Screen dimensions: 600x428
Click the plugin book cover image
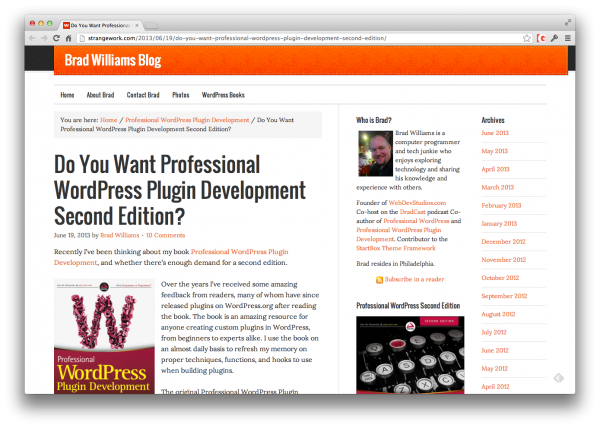point(104,336)
